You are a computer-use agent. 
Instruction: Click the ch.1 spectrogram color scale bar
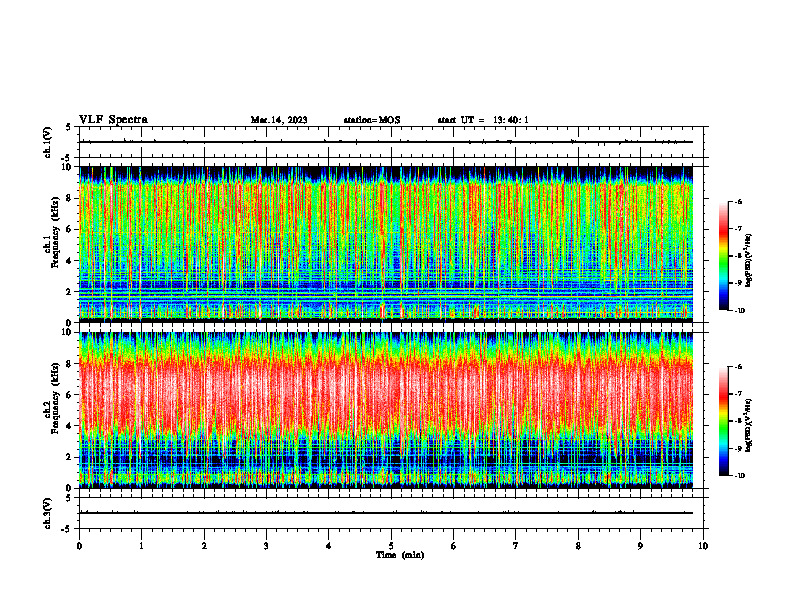[x=724, y=256]
